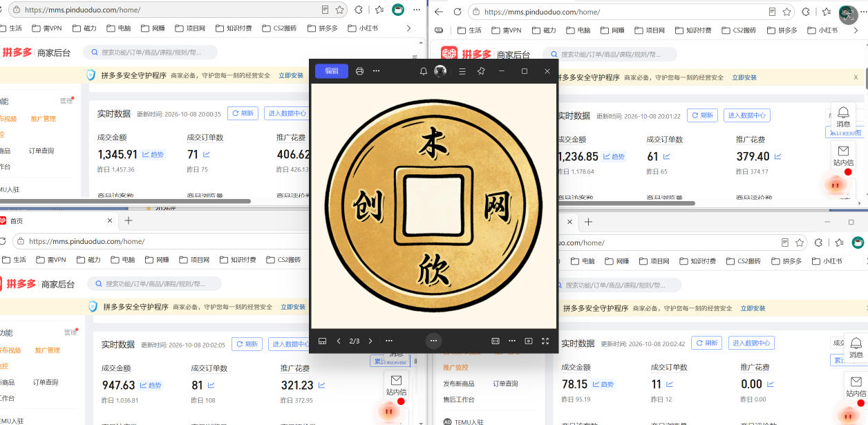
Task: Show thumbnail strip in image viewer
Action: (x=322, y=341)
